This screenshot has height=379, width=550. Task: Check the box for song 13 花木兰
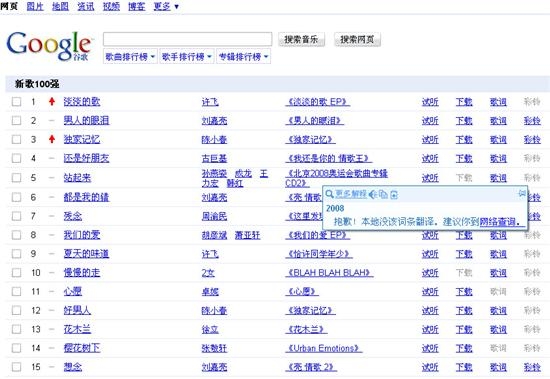[16, 329]
